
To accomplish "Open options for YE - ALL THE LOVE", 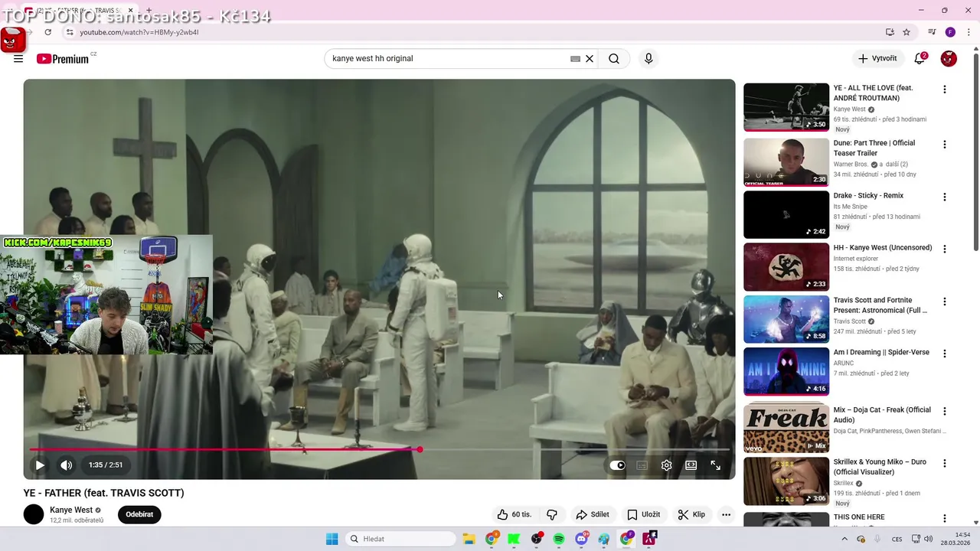I will [x=945, y=90].
